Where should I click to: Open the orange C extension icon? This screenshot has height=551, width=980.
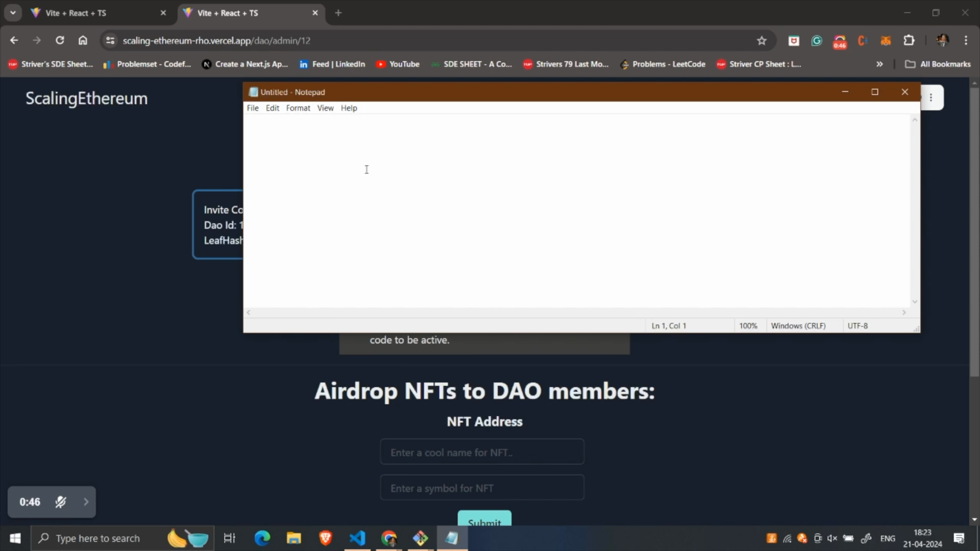(863, 40)
